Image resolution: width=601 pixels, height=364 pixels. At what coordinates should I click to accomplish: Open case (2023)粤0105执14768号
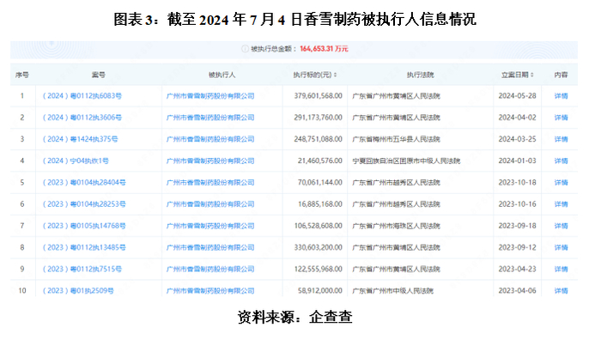click(x=83, y=226)
